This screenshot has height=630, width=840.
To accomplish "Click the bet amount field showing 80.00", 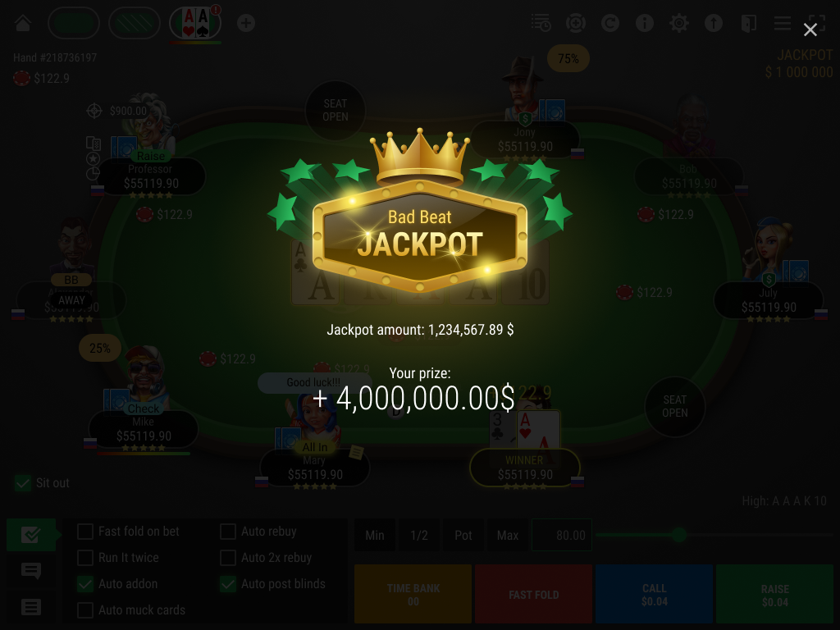I will (561, 535).
